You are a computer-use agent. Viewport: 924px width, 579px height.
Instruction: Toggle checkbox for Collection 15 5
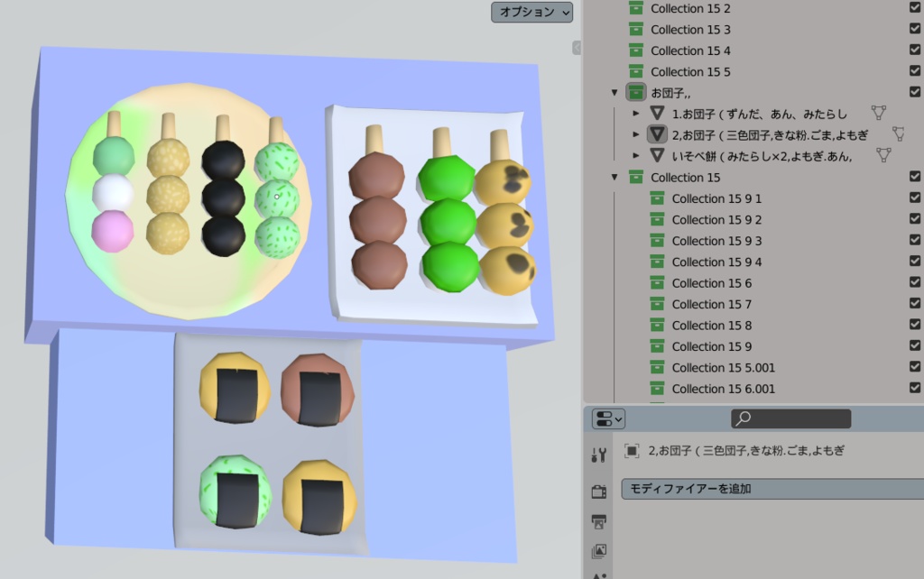(x=915, y=70)
